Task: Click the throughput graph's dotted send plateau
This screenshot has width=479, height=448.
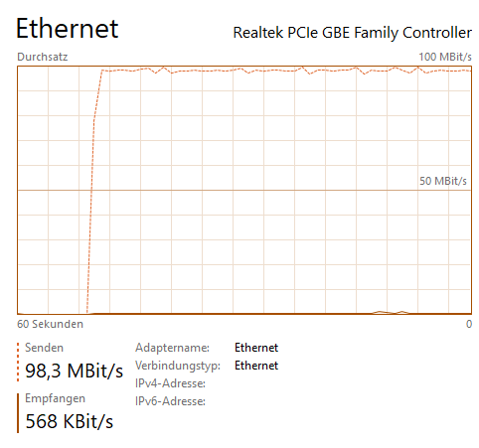Action: click(x=285, y=71)
